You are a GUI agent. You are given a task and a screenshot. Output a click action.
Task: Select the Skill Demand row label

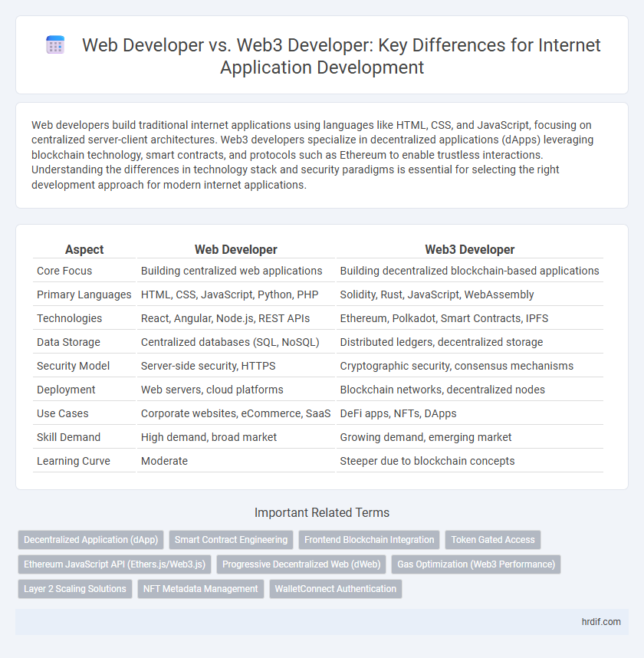point(68,437)
